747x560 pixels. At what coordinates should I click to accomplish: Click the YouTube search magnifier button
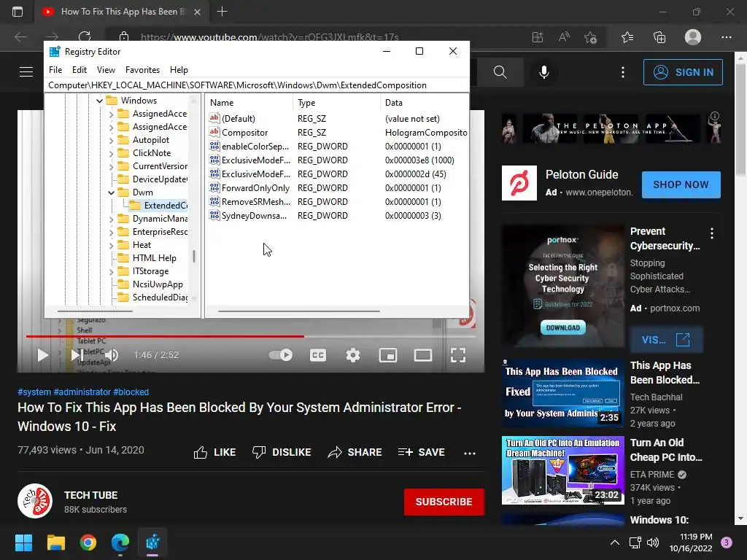500,72
